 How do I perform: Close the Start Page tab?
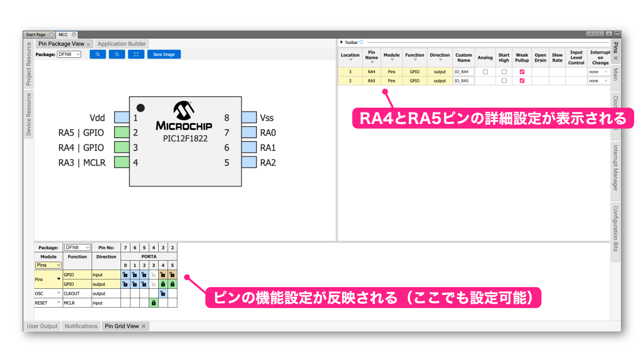click(52, 34)
